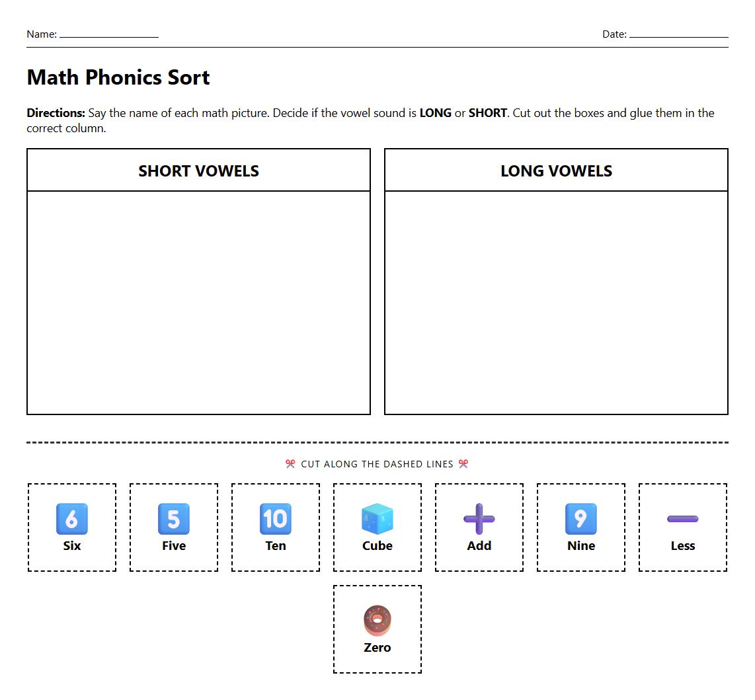This screenshot has width=755, height=700.
Task: Click the number 6 icon above Six
Action: [x=71, y=520]
